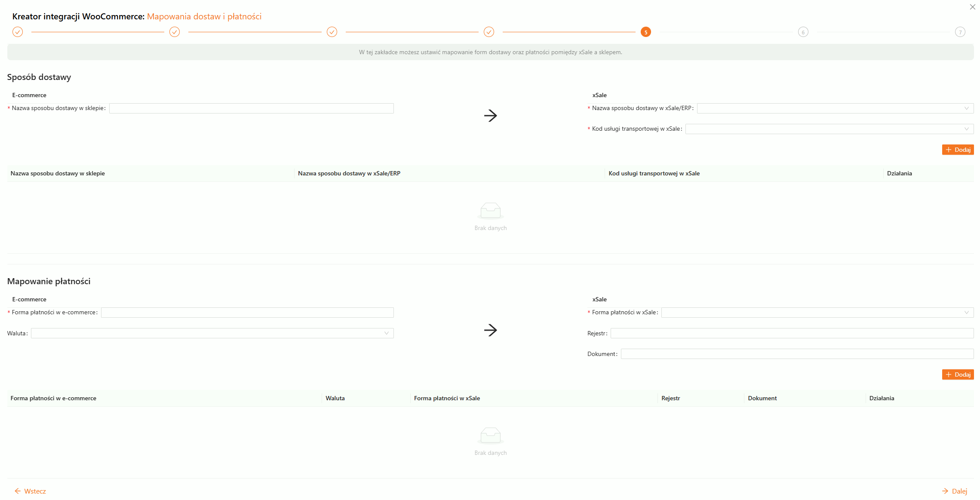Expand 'Kod usługi transportowej w xSale' dropdown
The width and height of the screenshot is (980, 500).
pos(829,129)
